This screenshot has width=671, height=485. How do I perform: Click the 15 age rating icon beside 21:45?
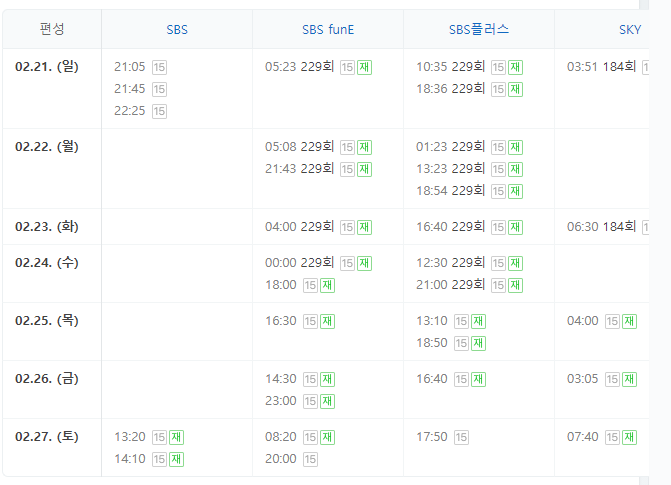click(x=159, y=89)
